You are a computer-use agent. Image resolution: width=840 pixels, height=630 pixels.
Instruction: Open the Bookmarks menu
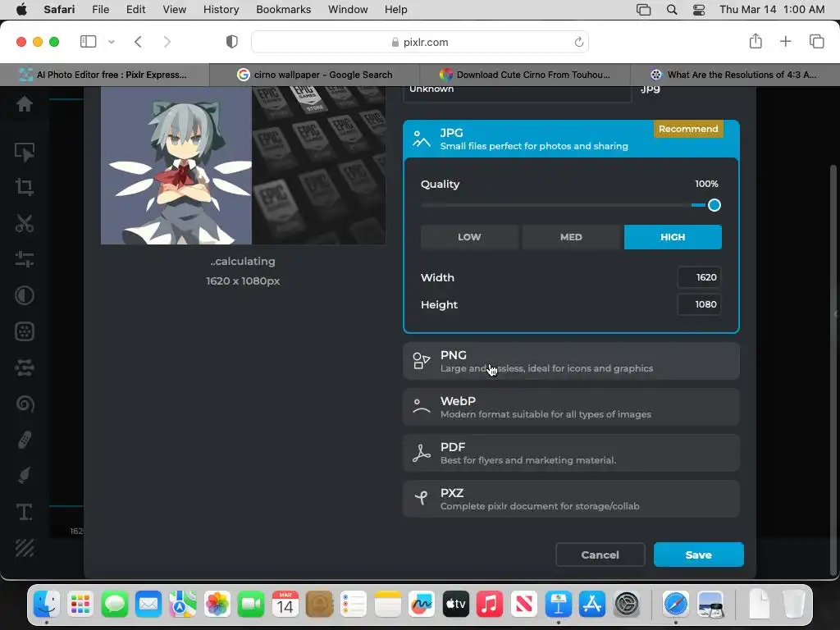pos(283,10)
